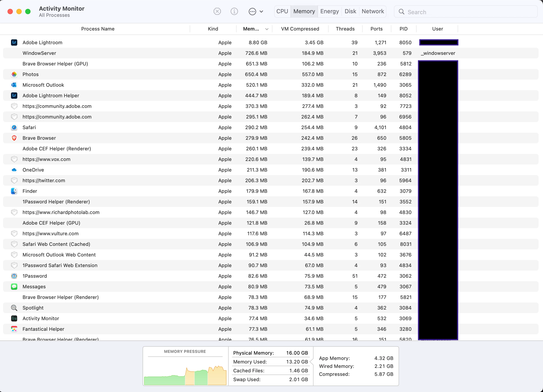Click the Fantastical Helper calendar icon
This screenshot has width=543, height=392.
pos(14,329)
